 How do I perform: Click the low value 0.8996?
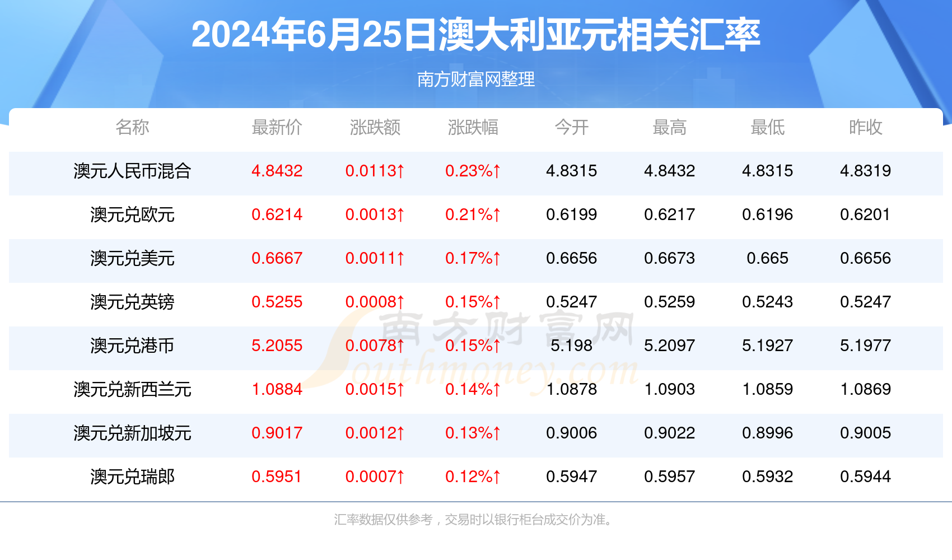(x=768, y=433)
